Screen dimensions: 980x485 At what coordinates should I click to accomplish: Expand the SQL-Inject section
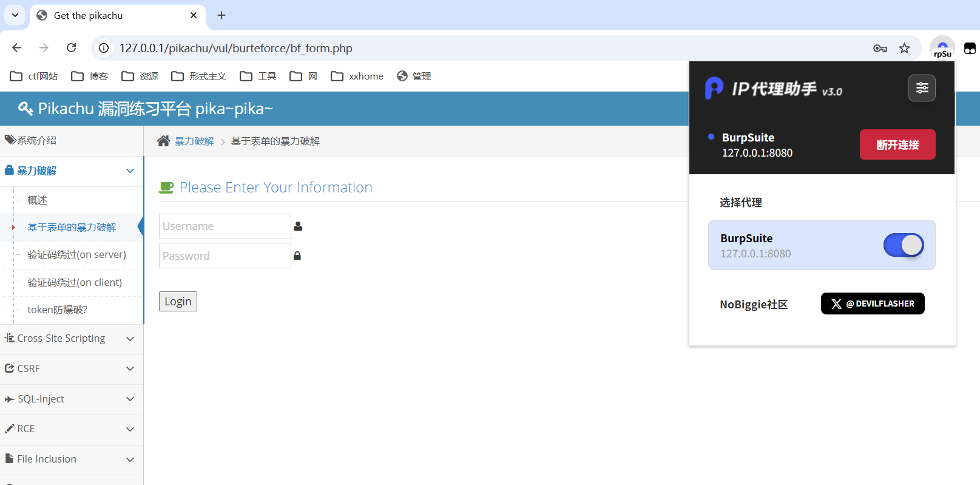pos(72,399)
